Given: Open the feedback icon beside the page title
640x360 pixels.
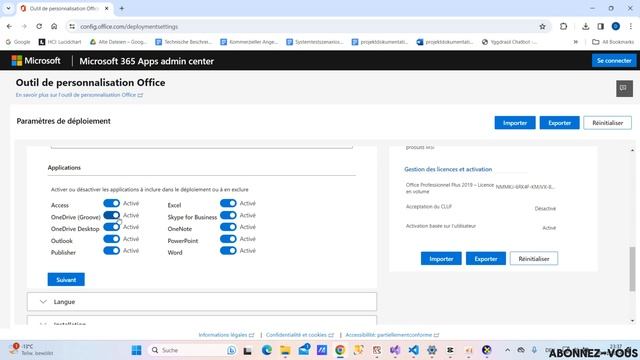Looking at the screenshot, I should (624, 88).
